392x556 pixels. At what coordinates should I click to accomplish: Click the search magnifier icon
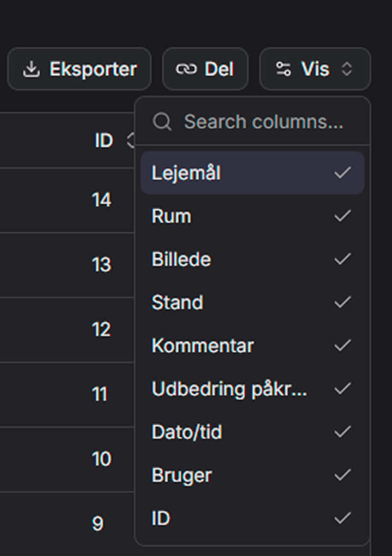coord(162,122)
